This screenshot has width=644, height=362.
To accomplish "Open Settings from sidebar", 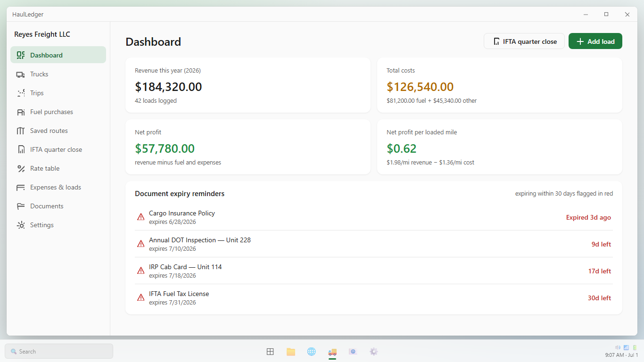I will [x=58, y=225].
